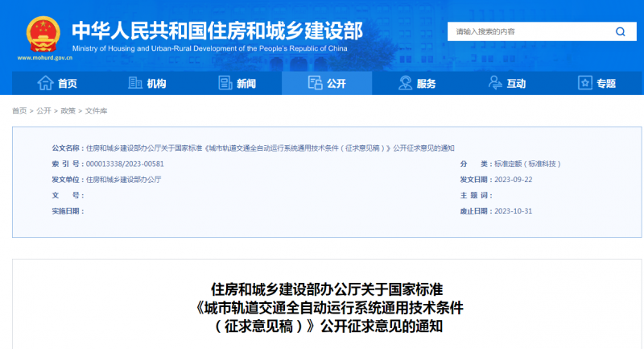Click the icon beside 专题

(x=585, y=84)
